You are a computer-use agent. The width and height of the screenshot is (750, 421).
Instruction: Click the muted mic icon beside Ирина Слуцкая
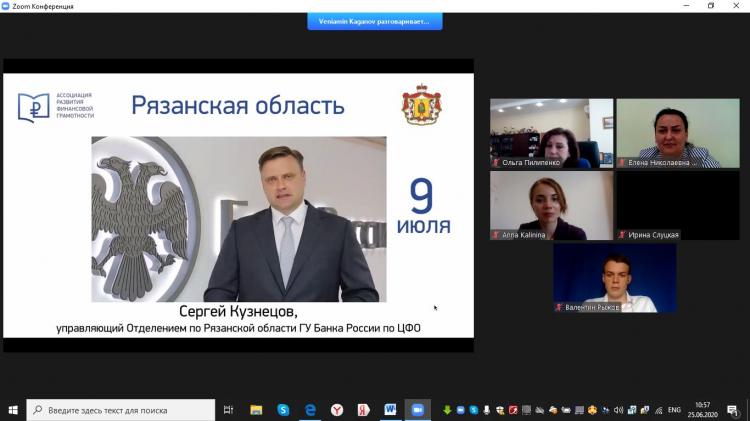click(622, 235)
